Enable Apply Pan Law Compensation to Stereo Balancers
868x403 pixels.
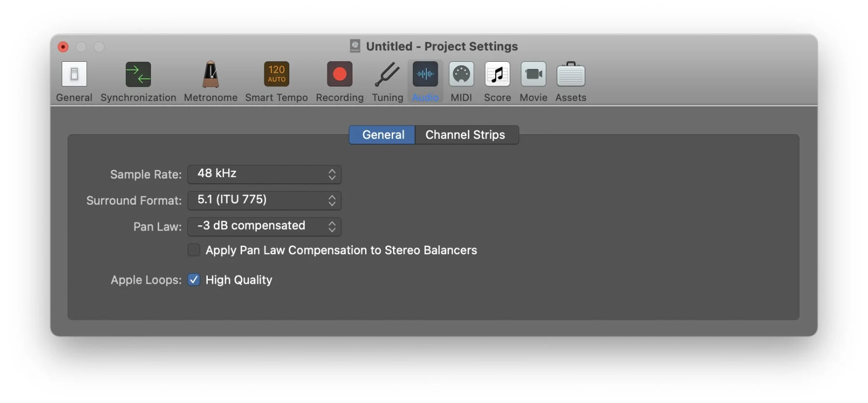point(194,250)
